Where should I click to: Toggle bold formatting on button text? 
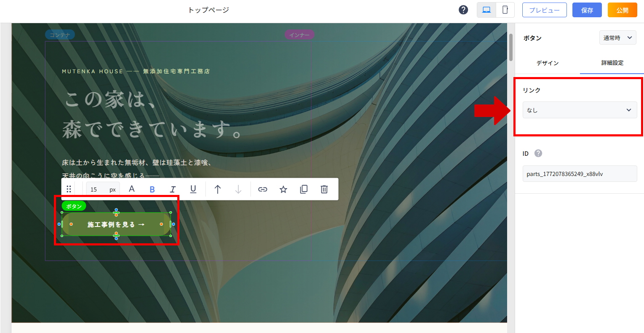[x=152, y=189]
